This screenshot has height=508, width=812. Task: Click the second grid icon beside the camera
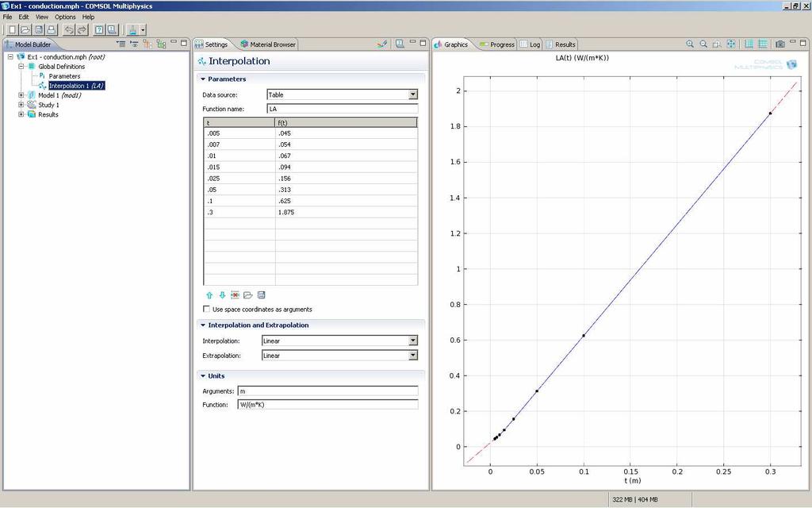(763, 44)
